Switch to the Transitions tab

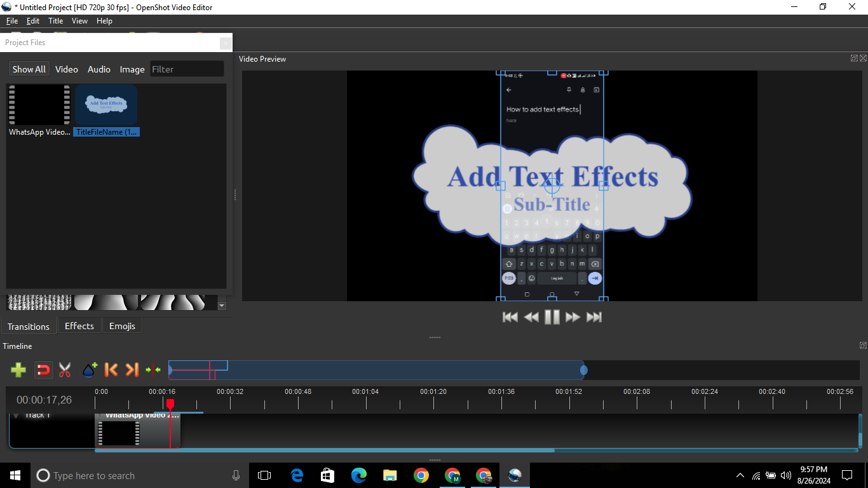[x=29, y=327]
